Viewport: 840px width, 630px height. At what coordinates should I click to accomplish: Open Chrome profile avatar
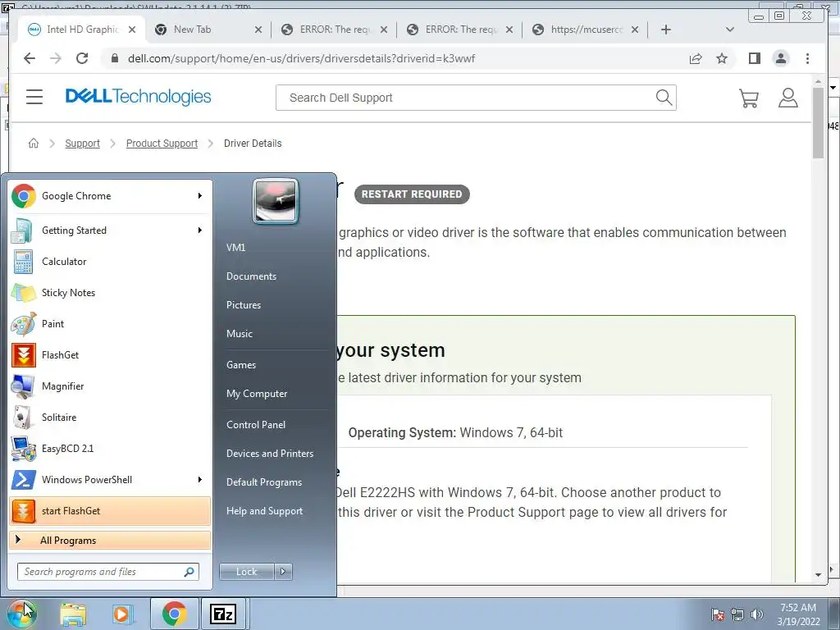point(781,58)
